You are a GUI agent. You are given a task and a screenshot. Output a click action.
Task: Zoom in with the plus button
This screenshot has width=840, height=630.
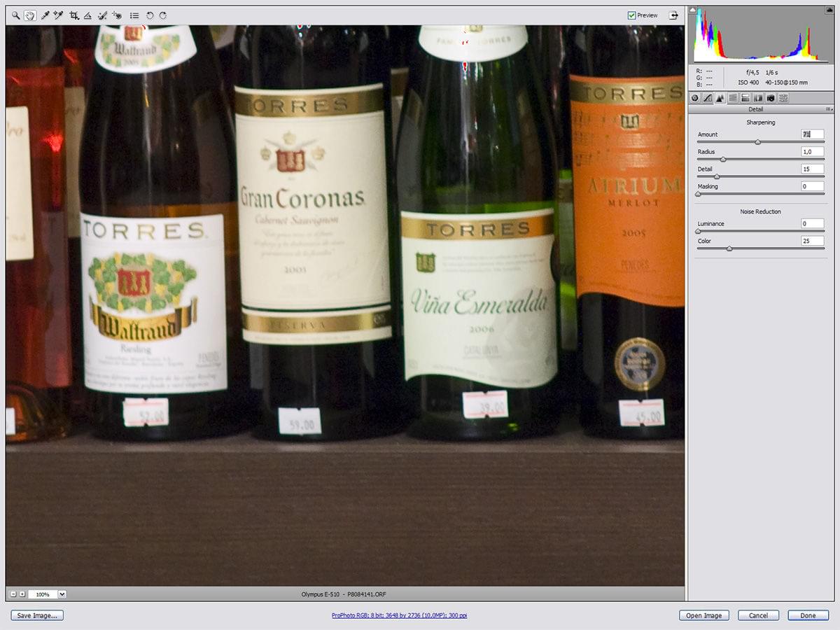22,594
